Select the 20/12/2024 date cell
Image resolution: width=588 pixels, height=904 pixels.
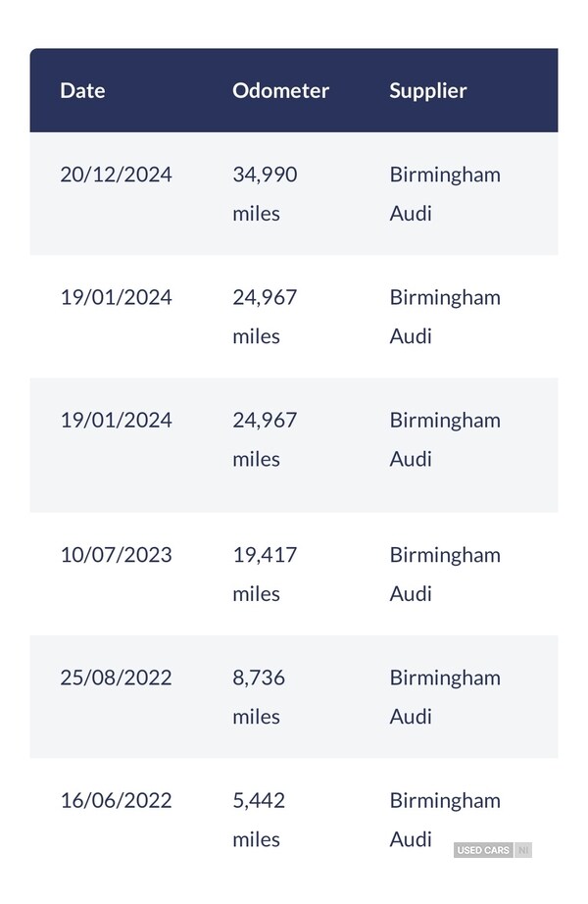tap(116, 175)
